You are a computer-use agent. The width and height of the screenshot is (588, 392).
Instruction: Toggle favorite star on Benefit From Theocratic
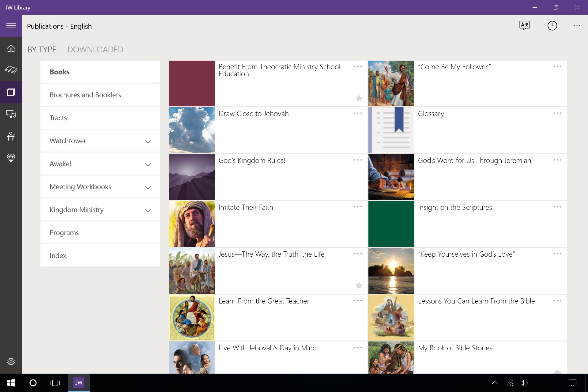pos(359,98)
